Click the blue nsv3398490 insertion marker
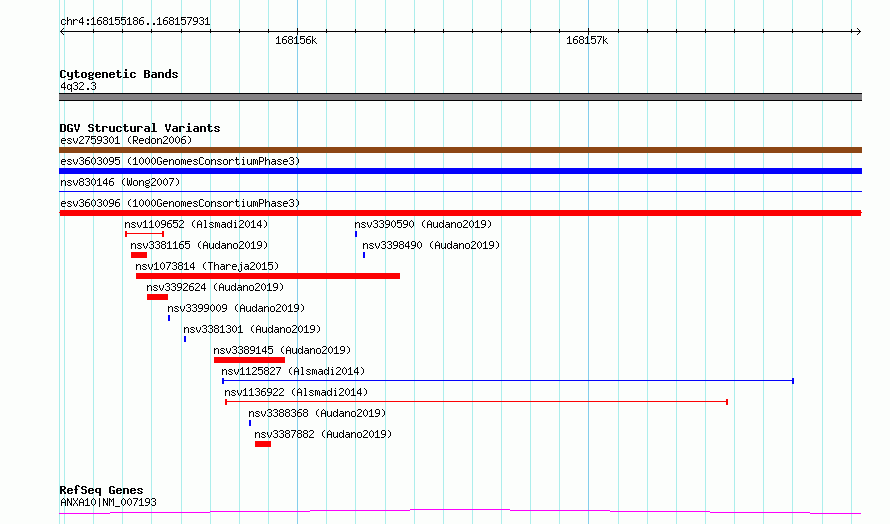The height and width of the screenshot is (524, 890). click(x=364, y=255)
